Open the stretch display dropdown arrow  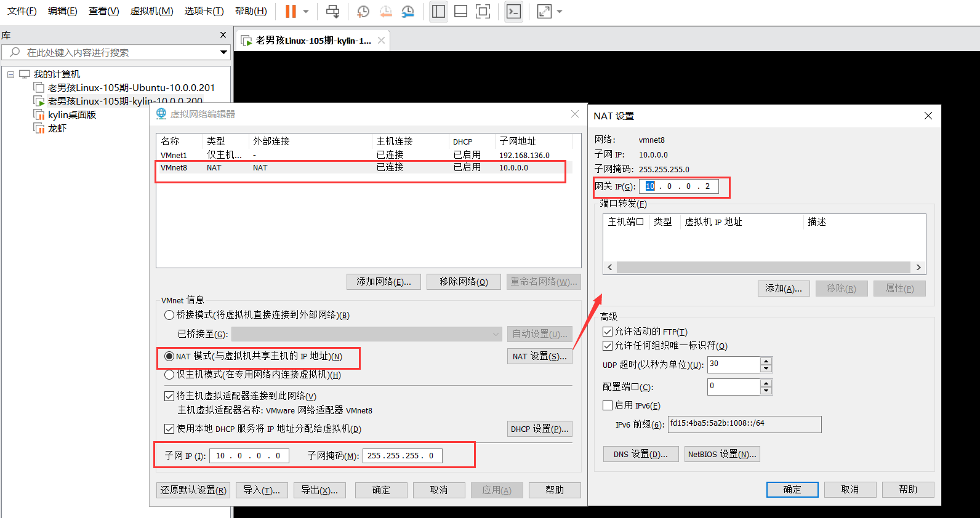560,11
